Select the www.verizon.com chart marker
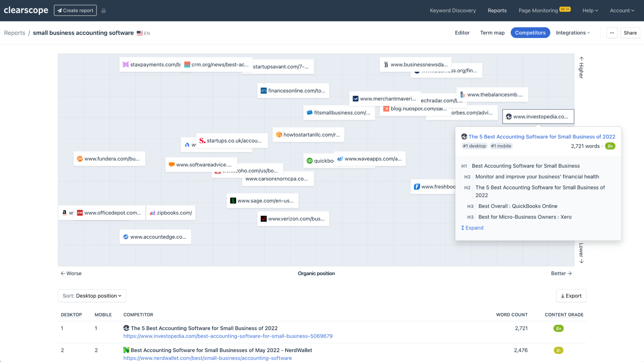 [x=293, y=219]
